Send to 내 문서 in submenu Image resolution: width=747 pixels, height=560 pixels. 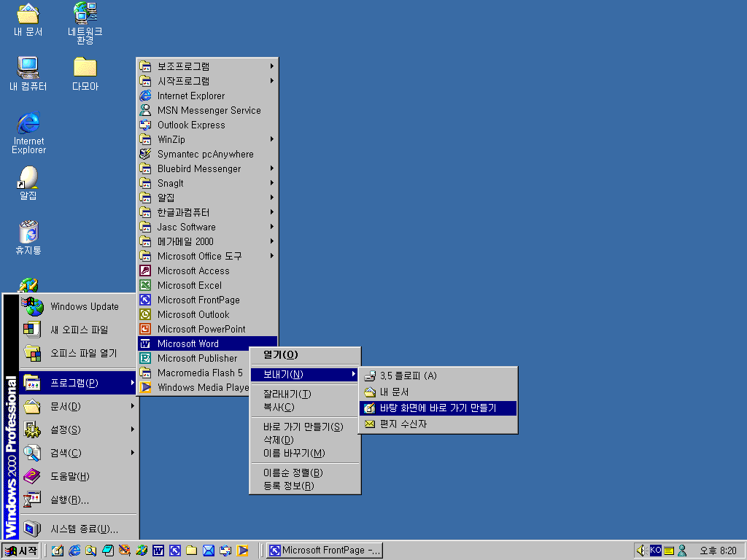click(438, 392)
